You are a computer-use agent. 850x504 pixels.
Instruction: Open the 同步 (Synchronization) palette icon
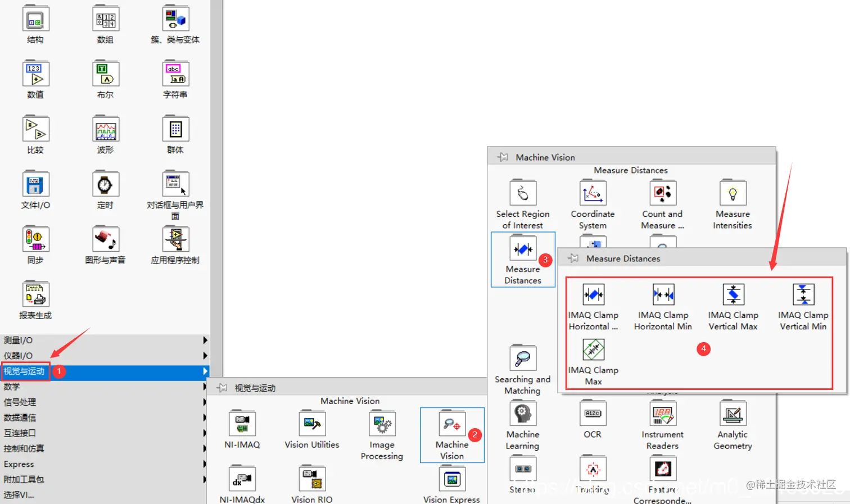pyautogui.click(x=35, y=239)
